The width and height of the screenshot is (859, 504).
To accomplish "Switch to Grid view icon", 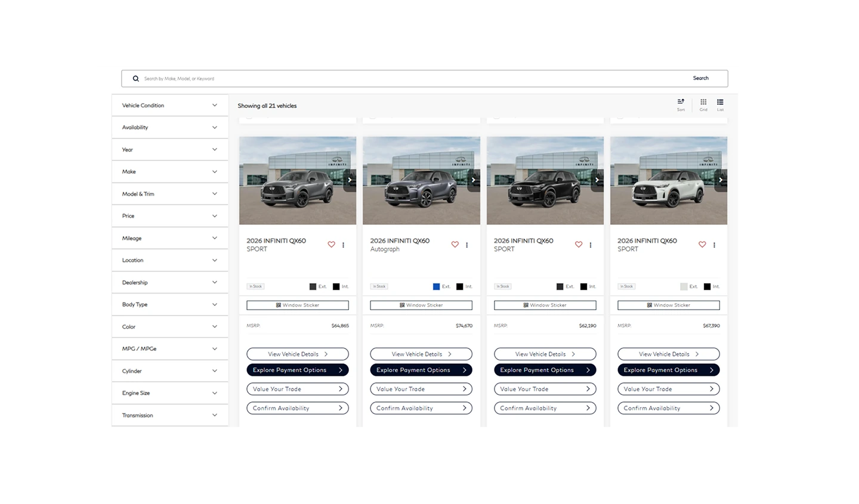I will pyautogui.click(x=703, y=104).
